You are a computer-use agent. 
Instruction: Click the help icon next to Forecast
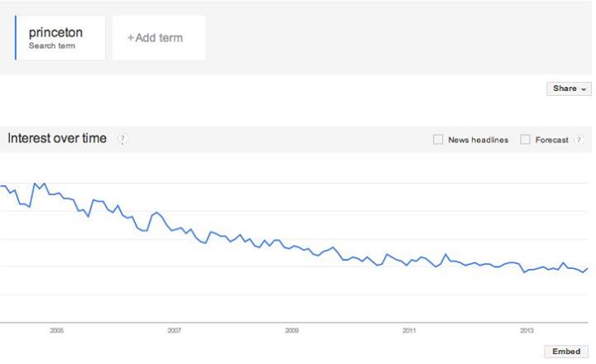[579, 140]
